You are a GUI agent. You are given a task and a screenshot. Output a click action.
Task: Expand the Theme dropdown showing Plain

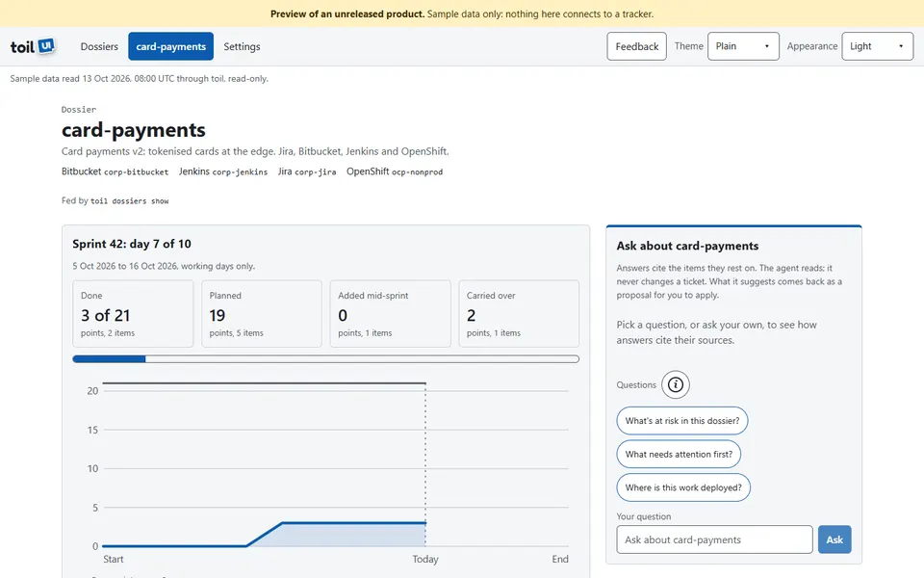pyautogui.click(x=743, y=46)
